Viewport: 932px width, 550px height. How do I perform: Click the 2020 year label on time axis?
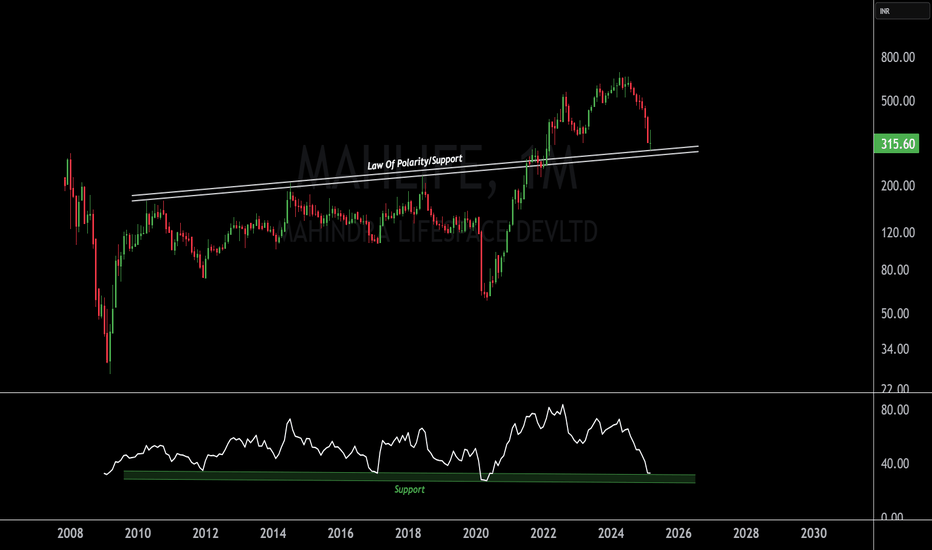pyautogui.click(x=476, y=533)
